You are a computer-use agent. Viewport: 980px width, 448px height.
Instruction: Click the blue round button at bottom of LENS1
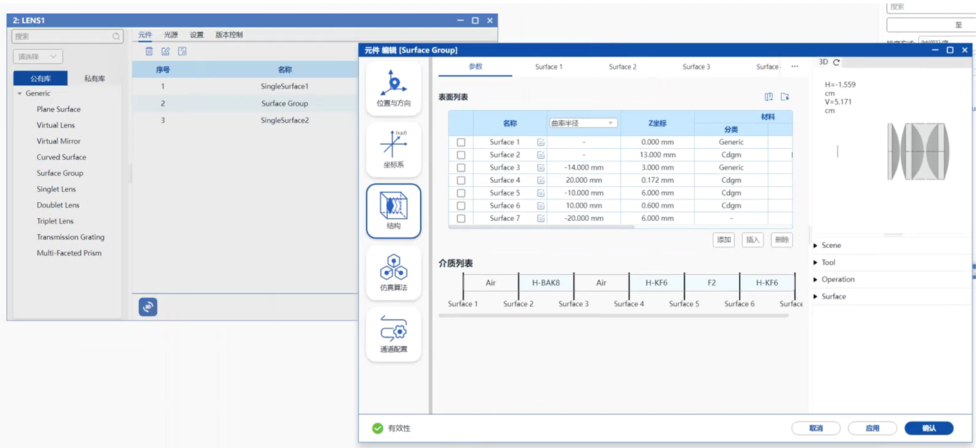pos(148,307)
